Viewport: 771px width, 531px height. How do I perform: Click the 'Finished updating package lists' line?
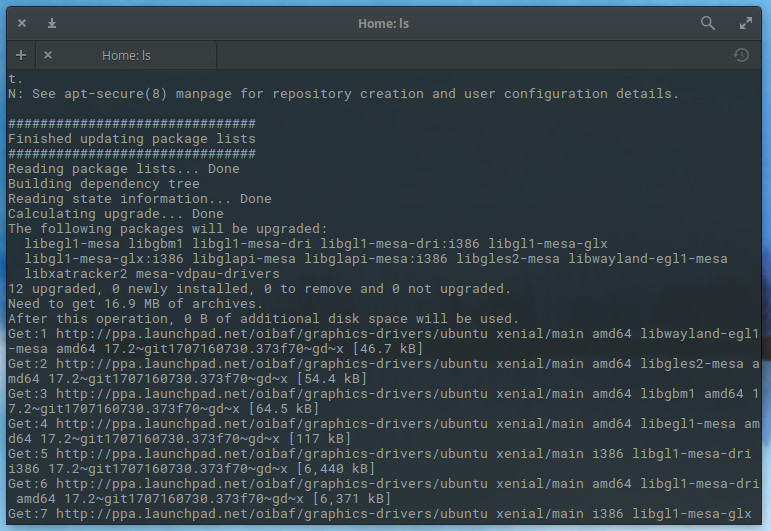131,139
